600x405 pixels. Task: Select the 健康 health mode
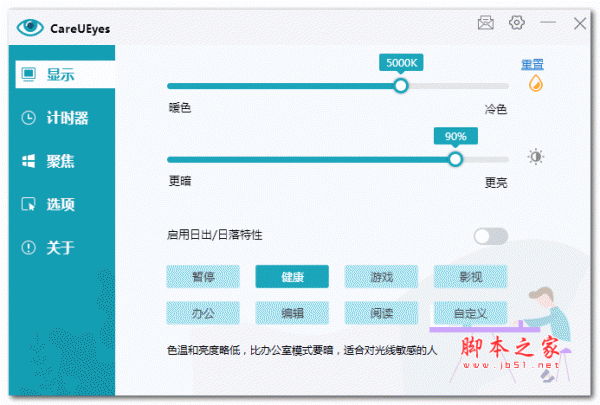tap(292, 276)
